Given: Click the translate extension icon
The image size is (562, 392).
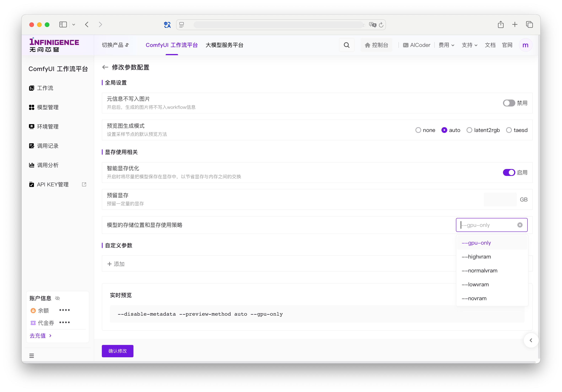Looking at the screenshot, I should [167, 25].
